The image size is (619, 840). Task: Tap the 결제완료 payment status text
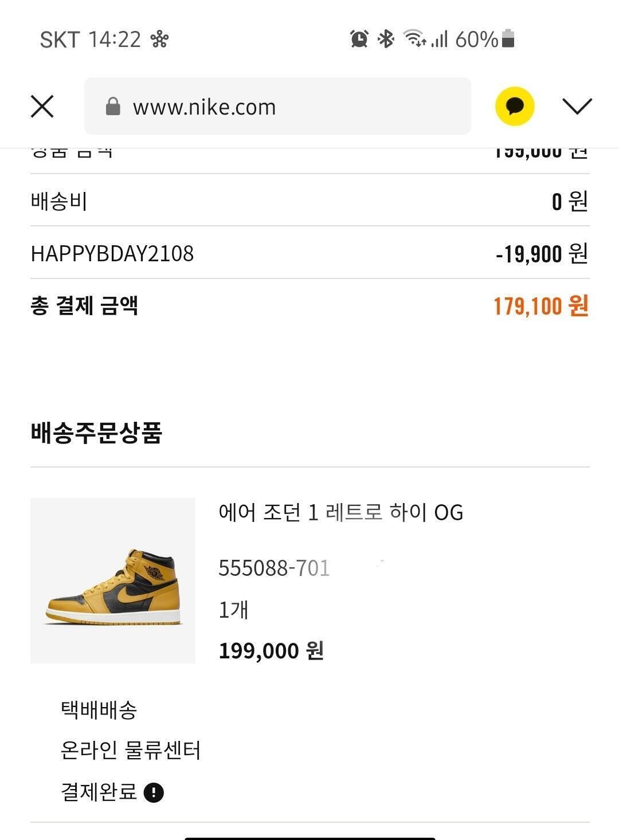99,792
